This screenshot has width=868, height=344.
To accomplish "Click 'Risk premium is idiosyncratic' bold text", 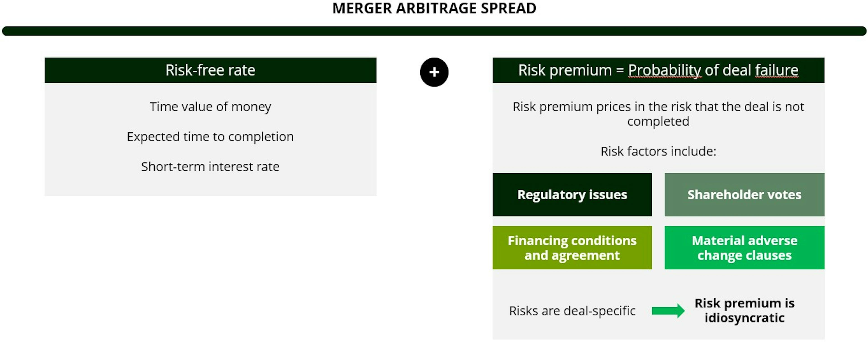I will click(x=744, y=310).
